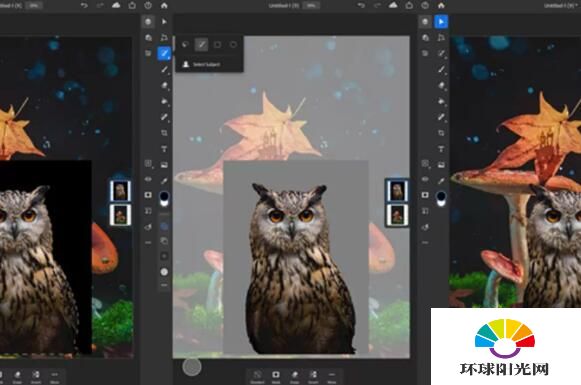The height and width of the screenshot is (385, 581).
Task: Click Mask in middle screen bottom bar
Action: [x=276, y=377]
